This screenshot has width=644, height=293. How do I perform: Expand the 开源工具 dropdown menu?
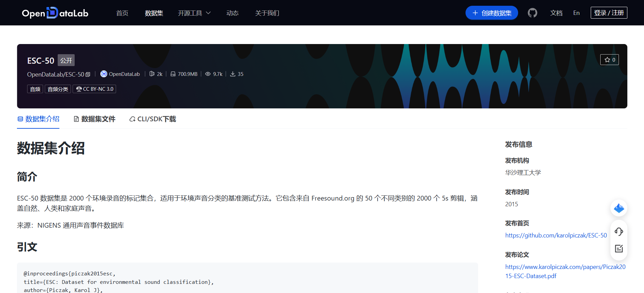click(x=194, y=13)
